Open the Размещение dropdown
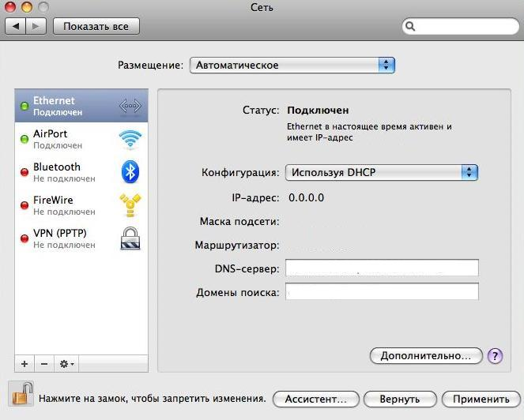 pyautogui.click(x=292, y=65)
